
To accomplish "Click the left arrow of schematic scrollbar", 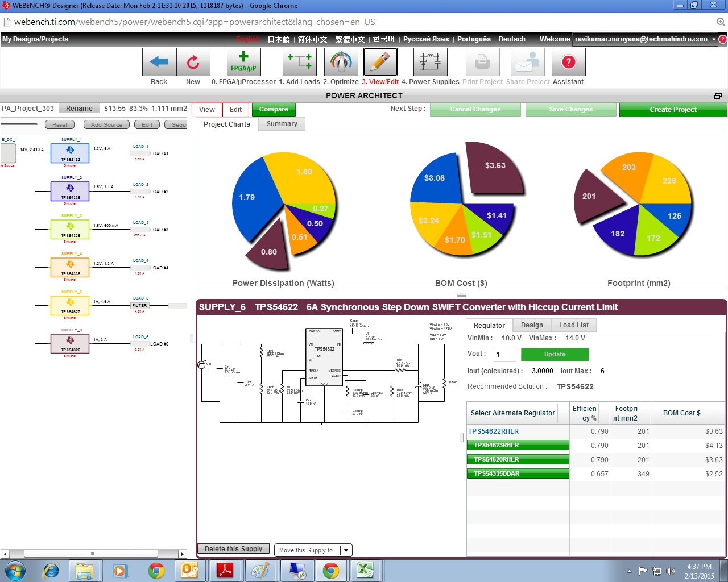I will pyautogui.click(x=5, y=554).
